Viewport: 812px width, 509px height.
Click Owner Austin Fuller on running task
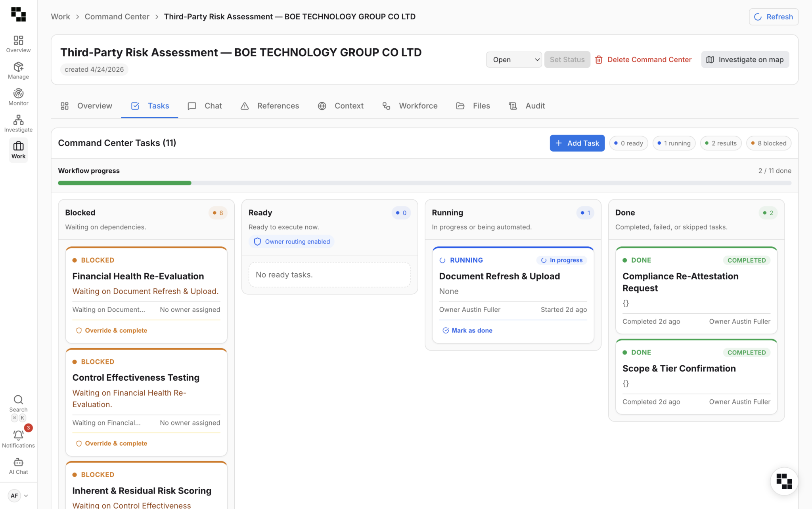point(469,309)
